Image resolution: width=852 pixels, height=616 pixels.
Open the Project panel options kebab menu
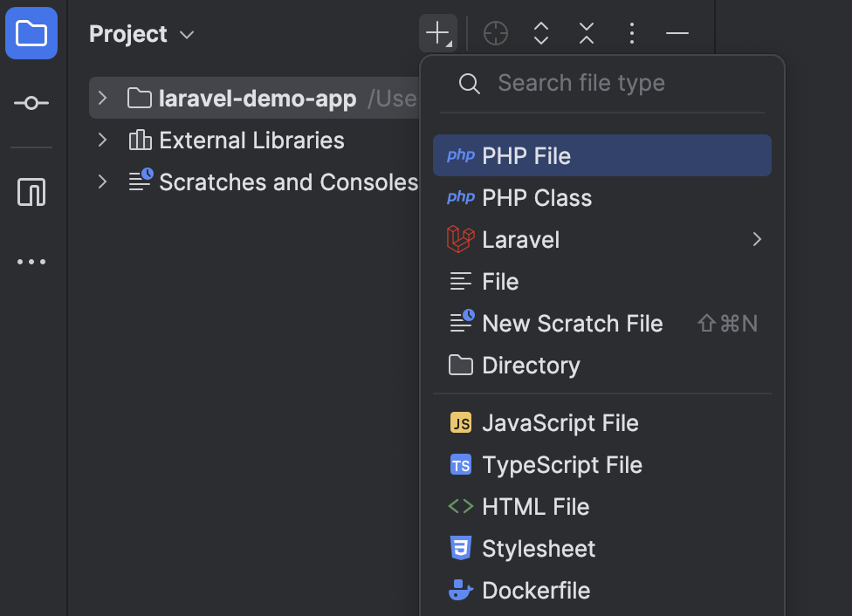click(631, 33)
